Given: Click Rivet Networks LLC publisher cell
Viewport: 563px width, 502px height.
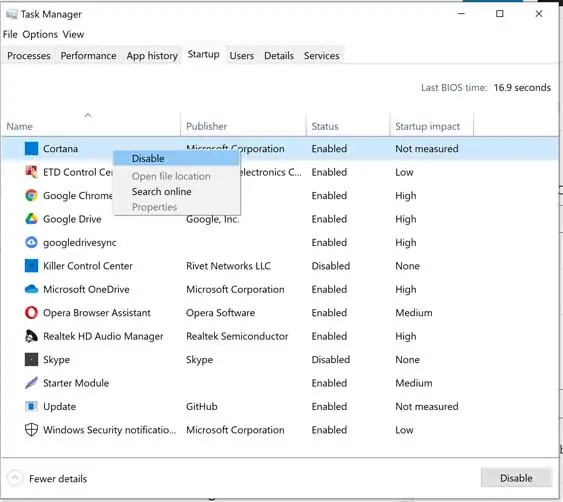Looking at the screenshot, I should click(x=228, y=266).
